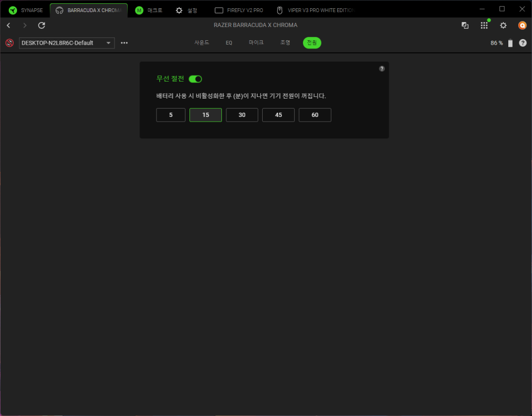The image size is (532, 416).
Task: Open profile options three-dot menu
Action: coord(124,43)
